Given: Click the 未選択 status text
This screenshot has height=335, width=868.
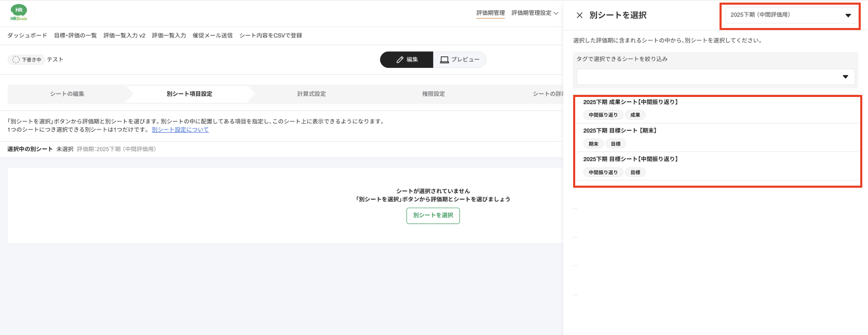Looking at the screenshot, I should (65, 149).
